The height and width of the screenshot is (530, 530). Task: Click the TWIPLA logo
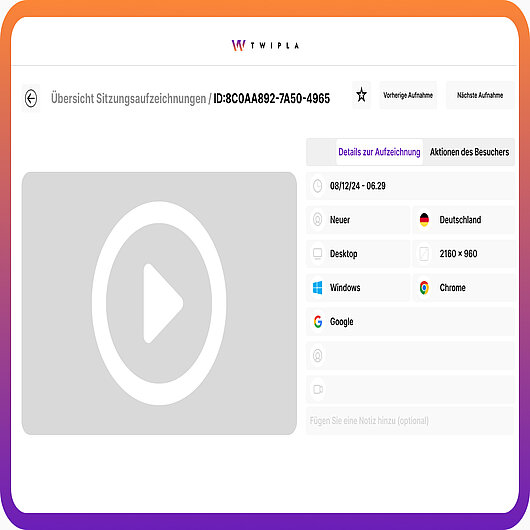[x=265, y=45]
